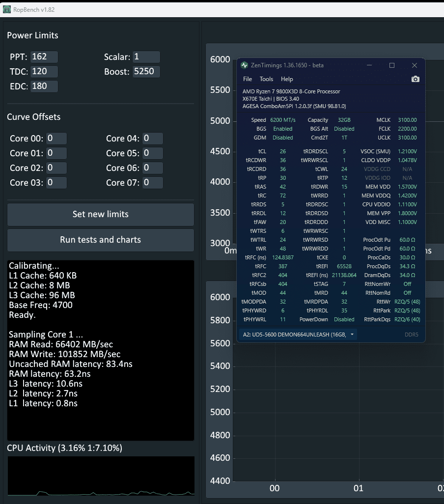Screen dimensions: 444x504
Task: Click the AGESA ComboAm5PI version text
Action: coord(294,107)
